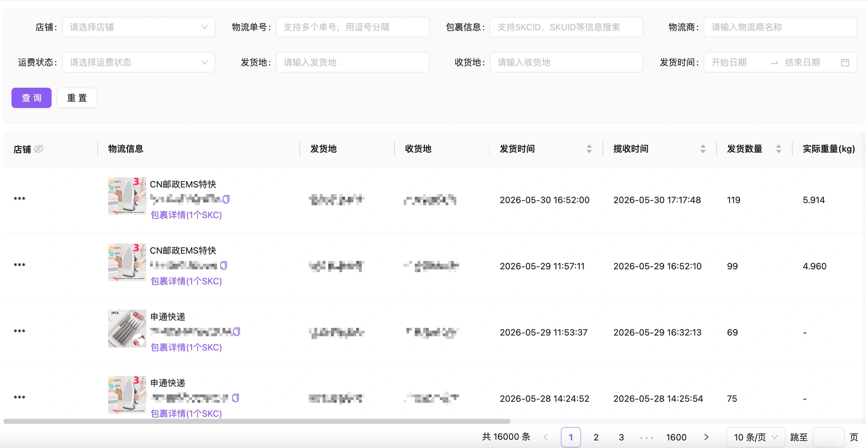Focus the 包裹信息 search field
This screenshot has width=868, height=448.
click(566, 27)
